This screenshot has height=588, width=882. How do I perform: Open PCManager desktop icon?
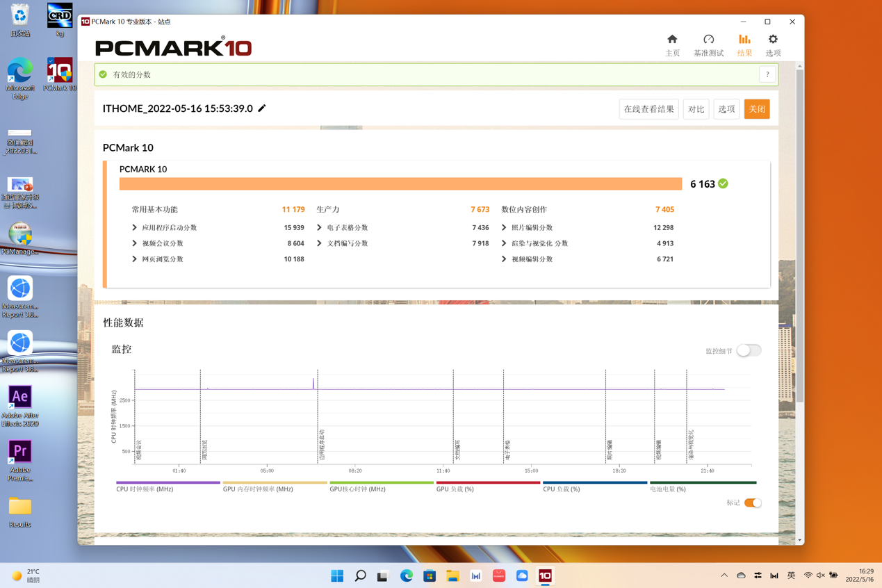click(20, 238)
